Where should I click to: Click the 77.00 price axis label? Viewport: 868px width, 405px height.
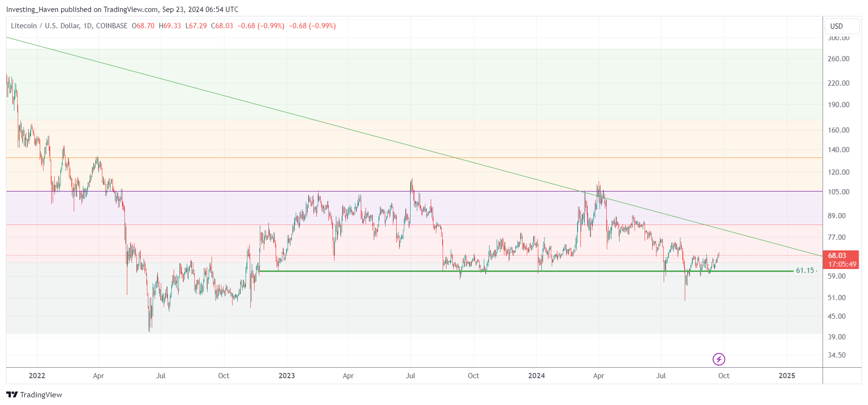coord(836,237)
